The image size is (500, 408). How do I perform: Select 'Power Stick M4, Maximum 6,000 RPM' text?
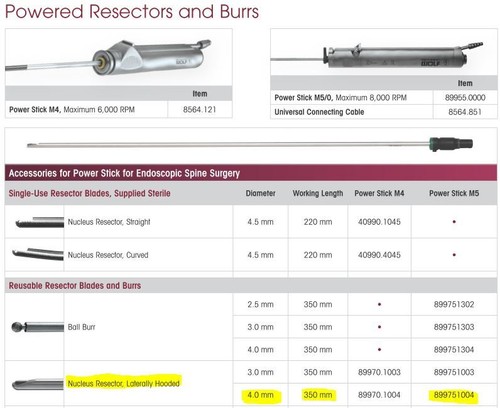[x=72, y=110]
